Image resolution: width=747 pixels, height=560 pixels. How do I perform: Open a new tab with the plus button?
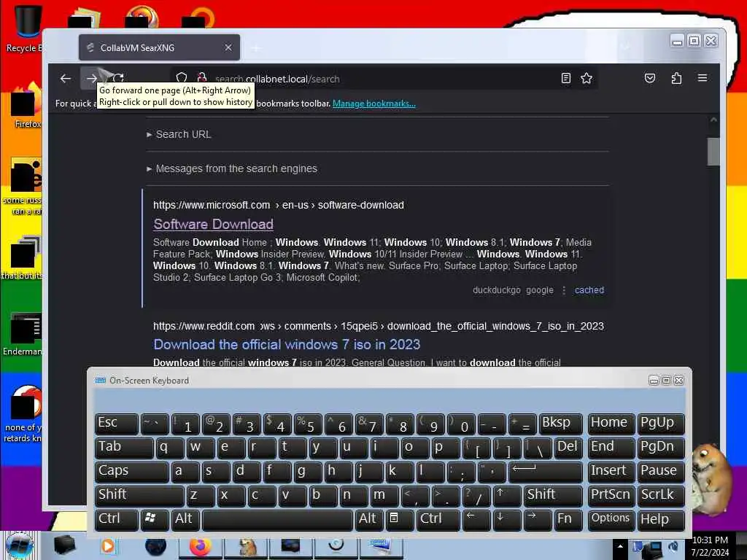[x=256, y=48]
